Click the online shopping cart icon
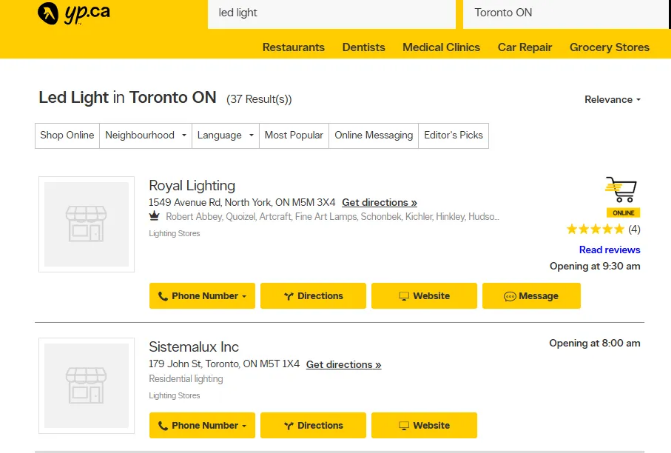 (621, 189)
